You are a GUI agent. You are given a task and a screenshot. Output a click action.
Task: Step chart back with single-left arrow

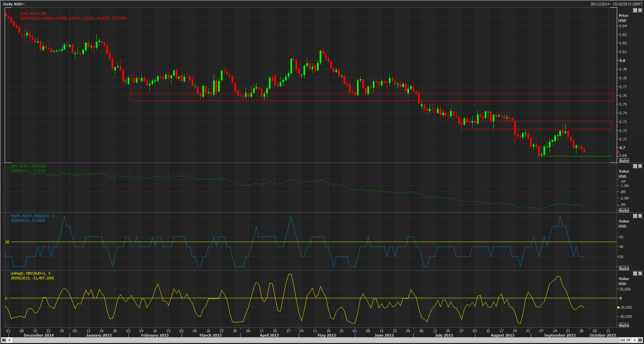pos(9,340)
